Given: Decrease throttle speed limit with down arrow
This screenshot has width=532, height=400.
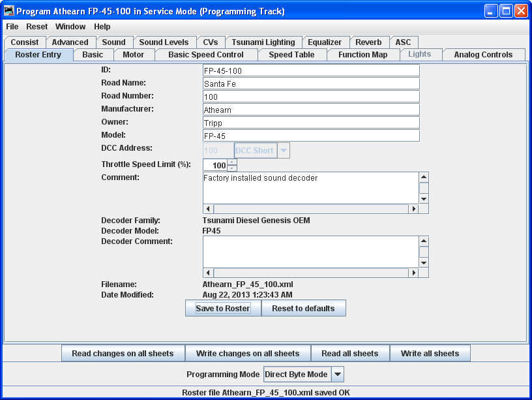Looking at the screenshot, I should point(232,168).
